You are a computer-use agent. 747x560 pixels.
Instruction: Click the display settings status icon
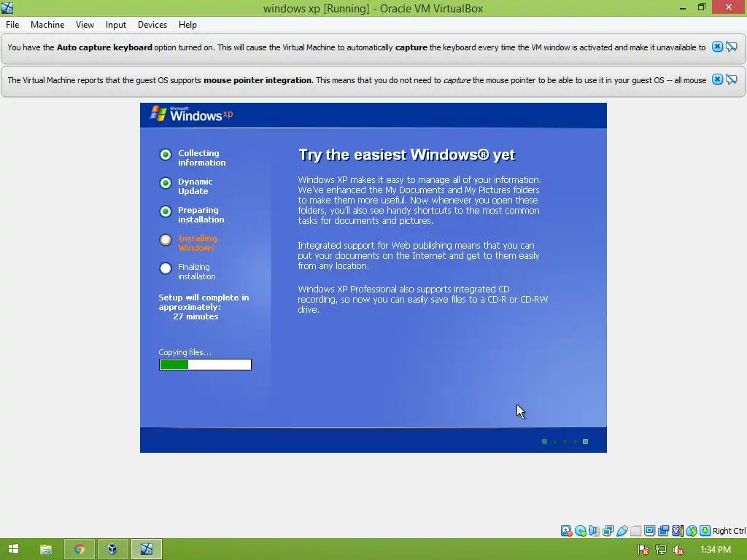tap(649, 531)
